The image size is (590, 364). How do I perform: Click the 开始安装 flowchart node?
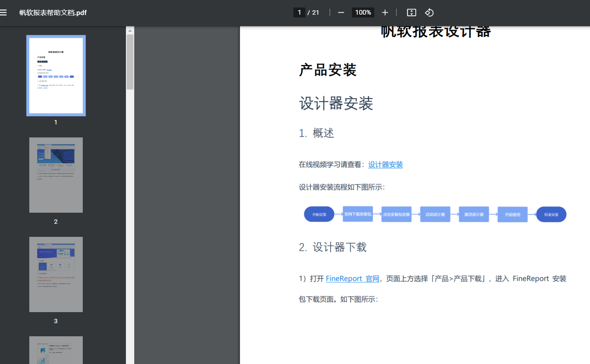(x=319, y=214)
